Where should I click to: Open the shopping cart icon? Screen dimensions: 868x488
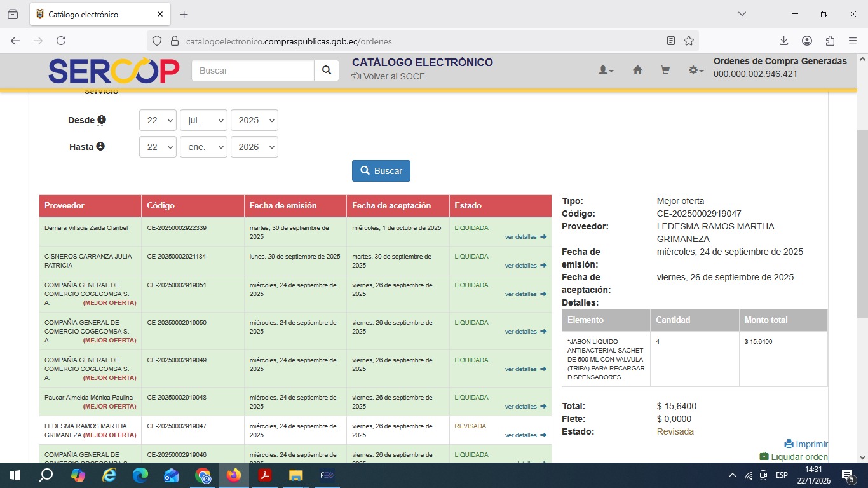click(665, 71)
